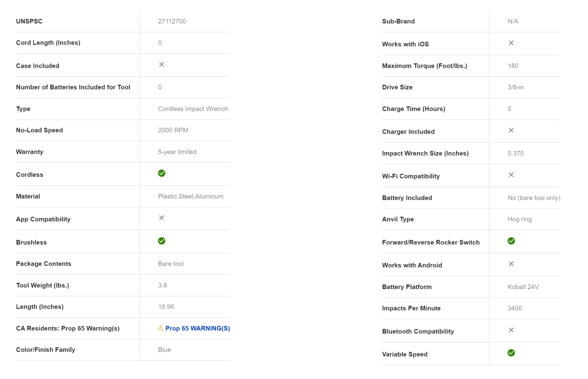Click the X icon for Works with iOS

click(x=511, y=43)
